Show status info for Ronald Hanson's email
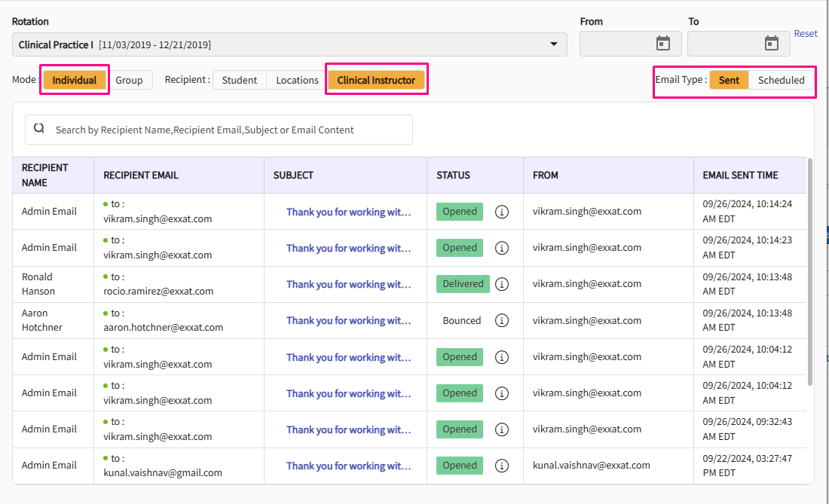This screenshot has width=829, height=504. click(x=502, y=284)
